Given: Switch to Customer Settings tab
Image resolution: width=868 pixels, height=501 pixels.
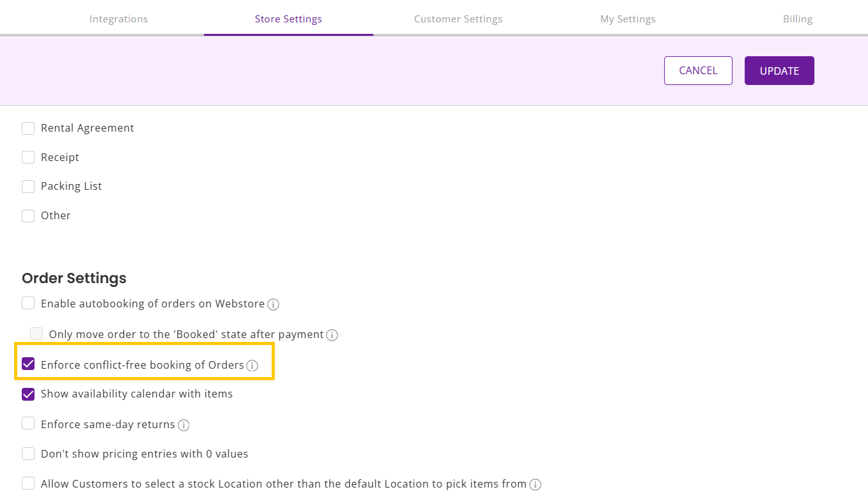Looking at the screenshot, I should 458,19.
